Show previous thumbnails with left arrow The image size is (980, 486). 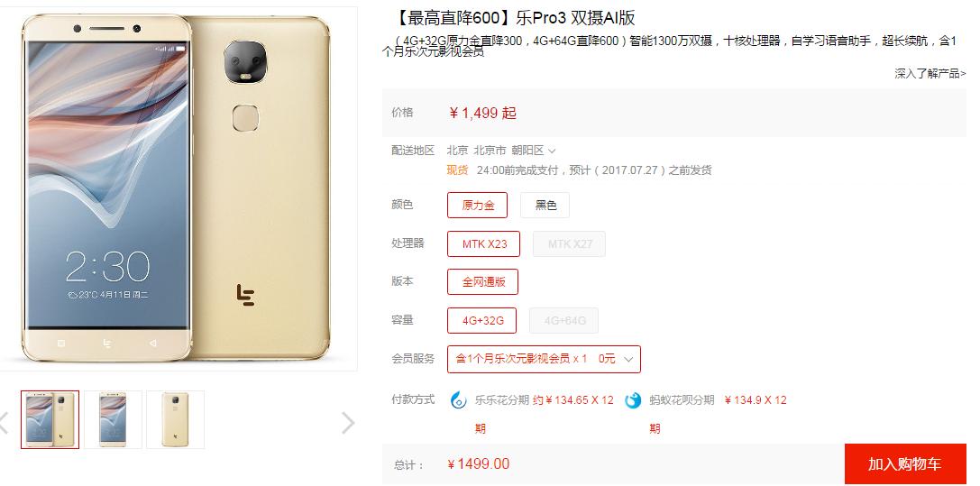[x=3, y=423]
